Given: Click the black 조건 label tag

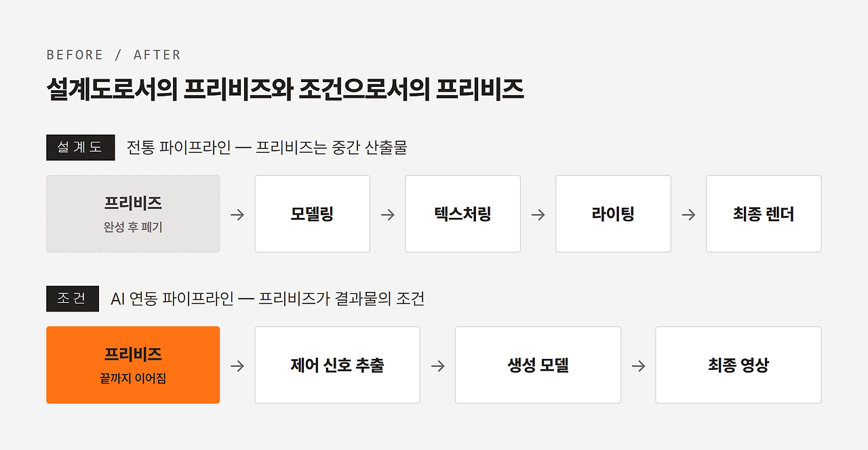Looking at the screenshot, I should (73, 299).
